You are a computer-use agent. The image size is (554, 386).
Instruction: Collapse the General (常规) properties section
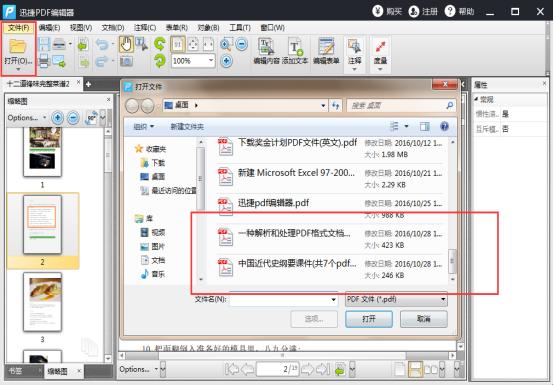(476, 99)
